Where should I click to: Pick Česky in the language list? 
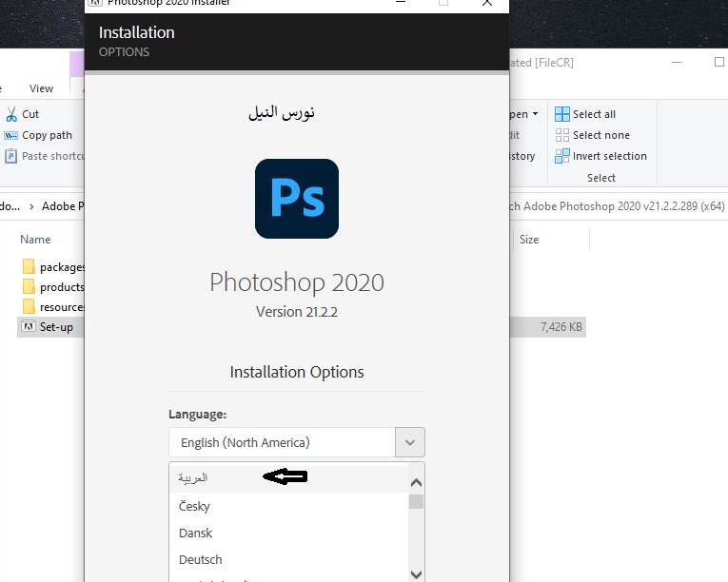[x=195, y=506]
